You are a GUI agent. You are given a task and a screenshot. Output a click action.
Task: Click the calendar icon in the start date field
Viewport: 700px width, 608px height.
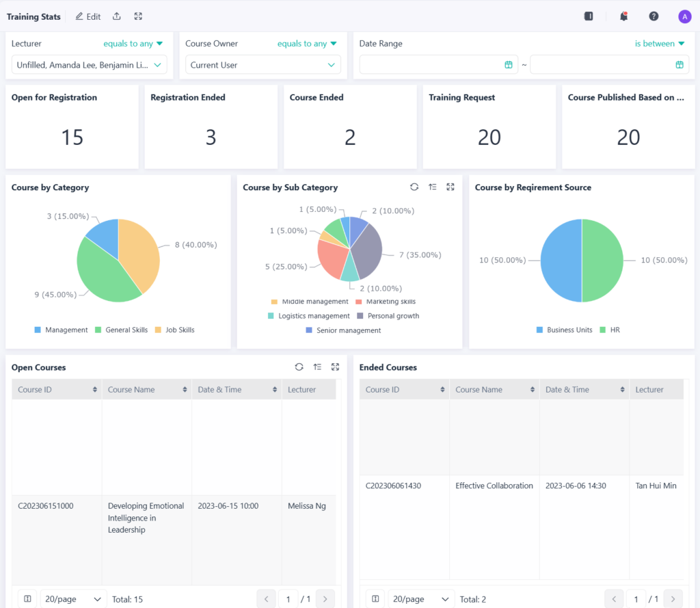coord(508,65)
